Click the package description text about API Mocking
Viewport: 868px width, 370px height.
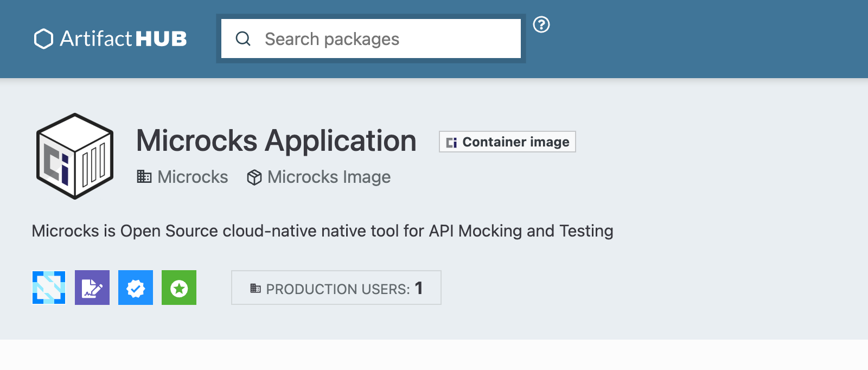322,231
